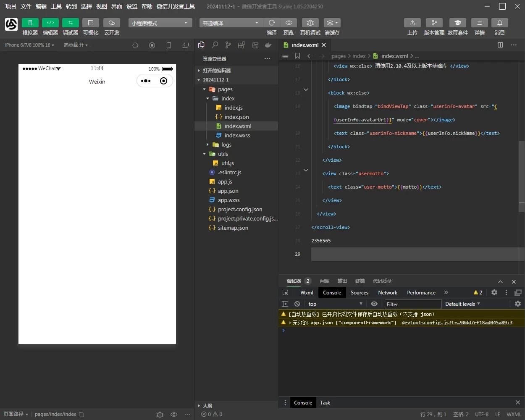Open app.json in file tree
525x420 pixels.
click(228, 191)
